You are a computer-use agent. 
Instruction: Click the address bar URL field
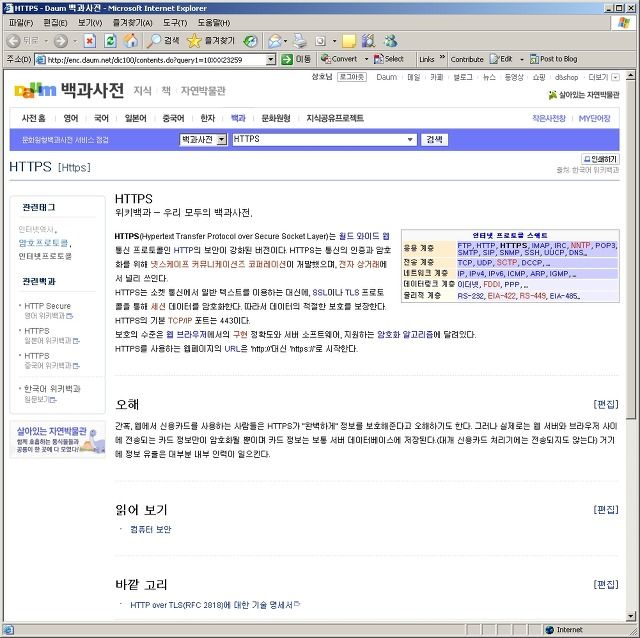pyautogui.click(x=154, y=60)
